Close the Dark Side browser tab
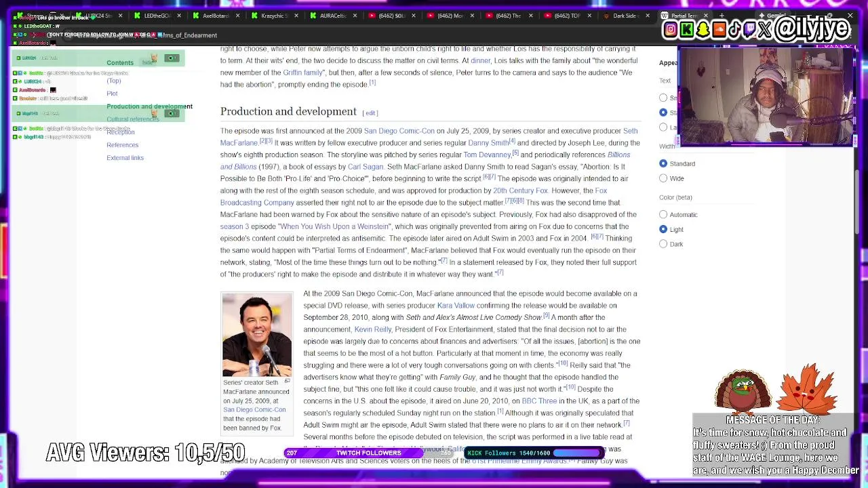 tap(647, 16)
